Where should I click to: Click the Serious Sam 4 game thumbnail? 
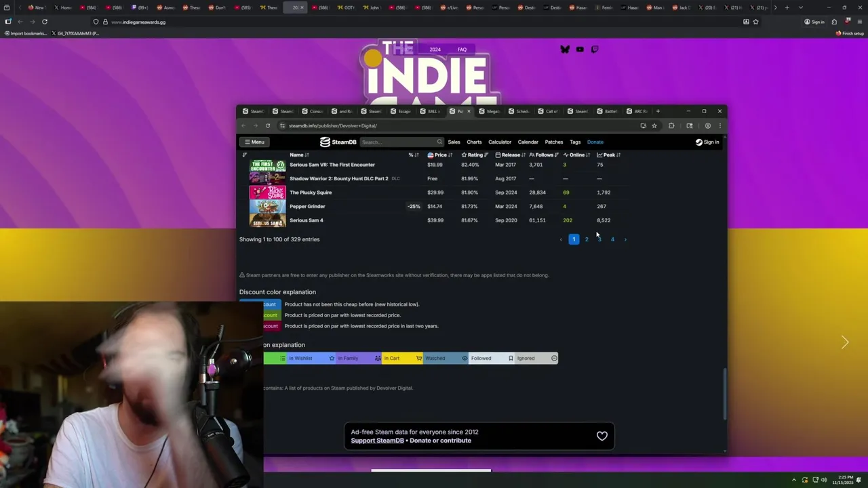(x=267, y=220)
